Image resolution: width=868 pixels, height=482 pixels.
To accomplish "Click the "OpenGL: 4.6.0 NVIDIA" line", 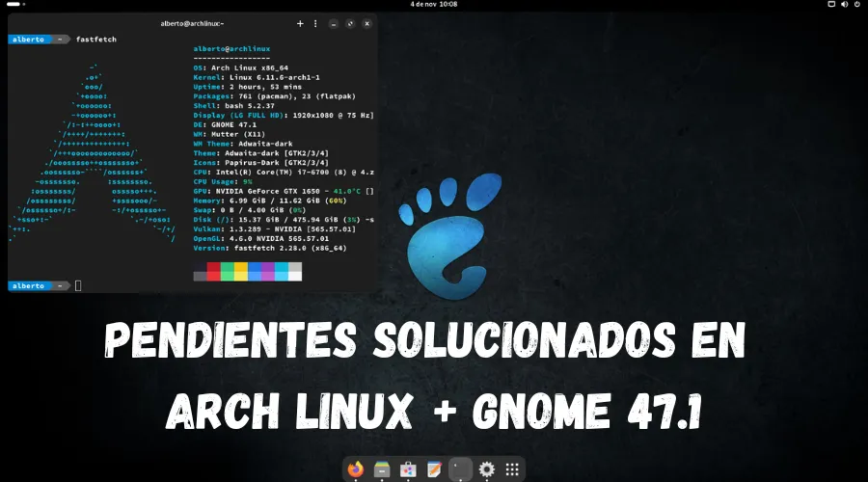I will pos(260,238).
